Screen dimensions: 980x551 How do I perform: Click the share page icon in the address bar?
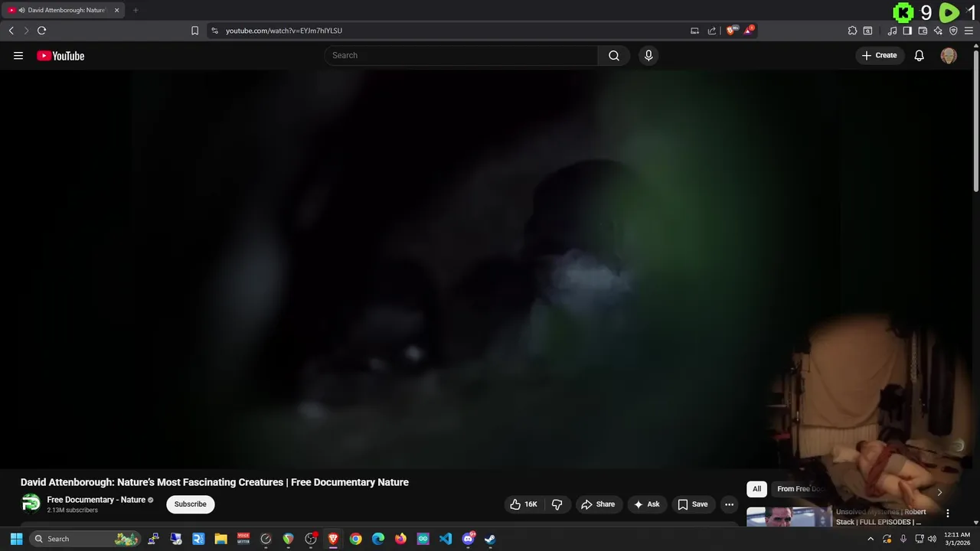[x=711, y=31]
